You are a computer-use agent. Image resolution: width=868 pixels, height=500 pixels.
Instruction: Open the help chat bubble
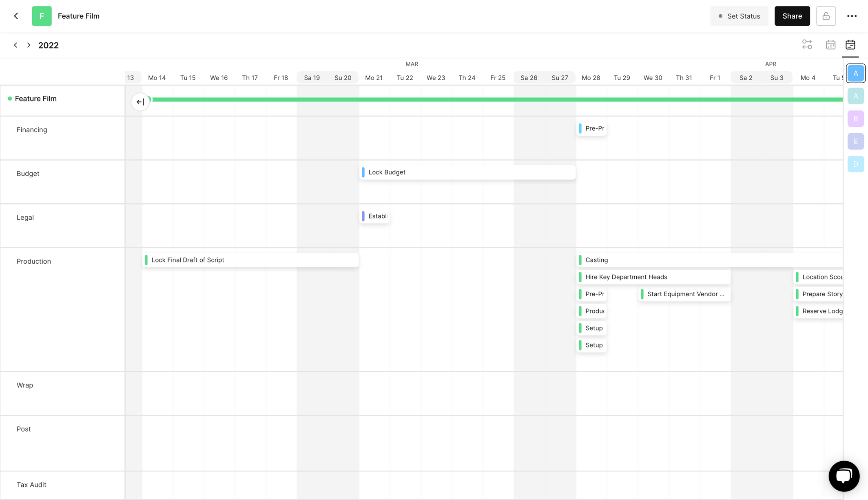pyautogui.click(x=844, y=476)
